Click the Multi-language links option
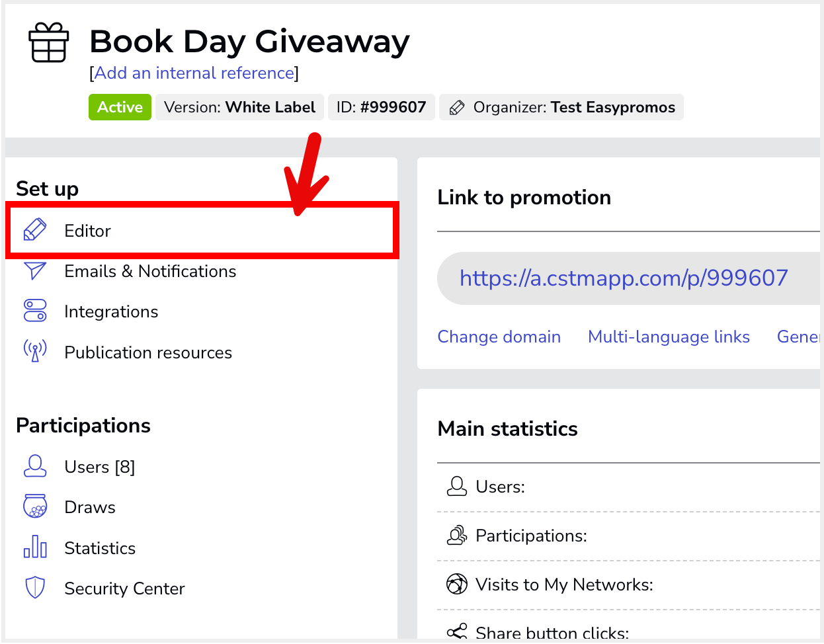This screenshot has height=644, width=824. click(669, 337)
